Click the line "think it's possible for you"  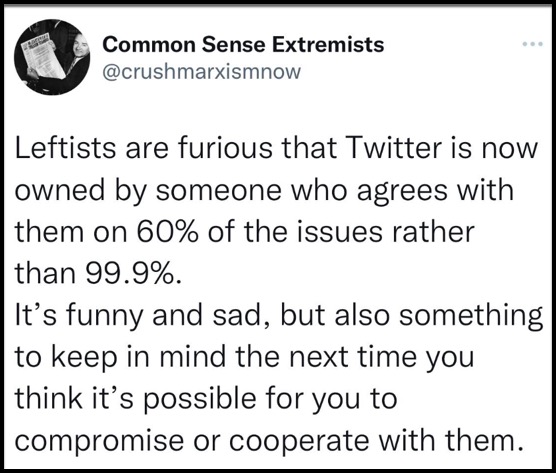206,400
